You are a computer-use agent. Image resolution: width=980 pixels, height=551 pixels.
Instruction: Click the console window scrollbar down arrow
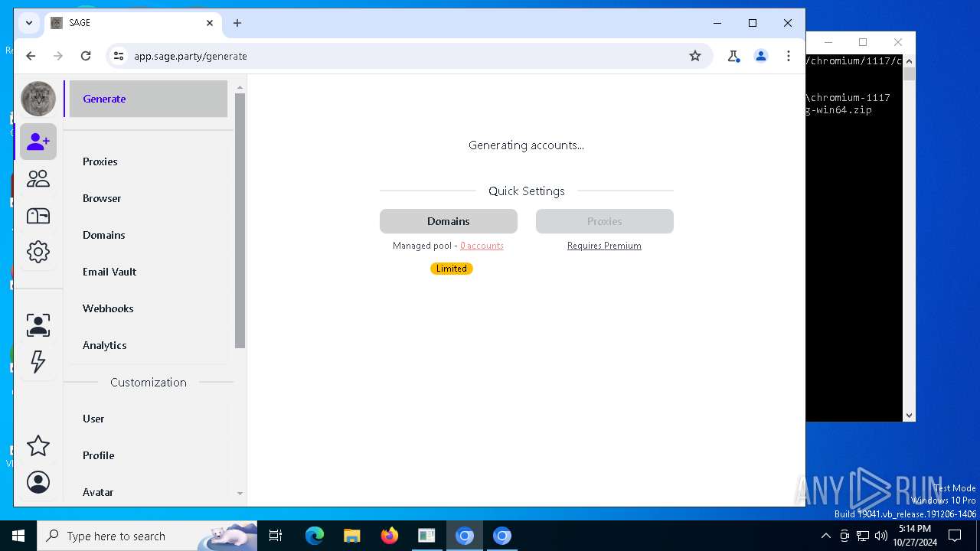[909, 416]
